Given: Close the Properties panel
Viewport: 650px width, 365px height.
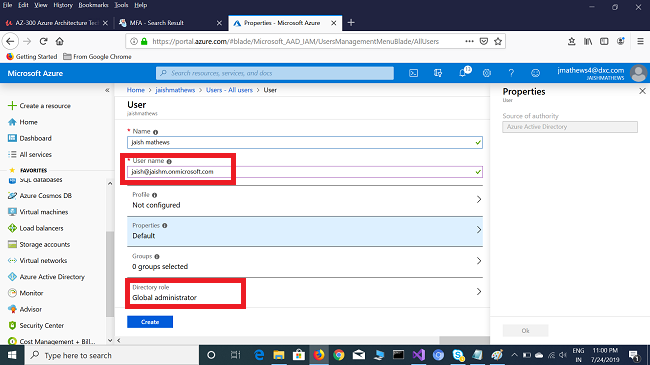Looking at the screenshot, I should coord(642,91).
